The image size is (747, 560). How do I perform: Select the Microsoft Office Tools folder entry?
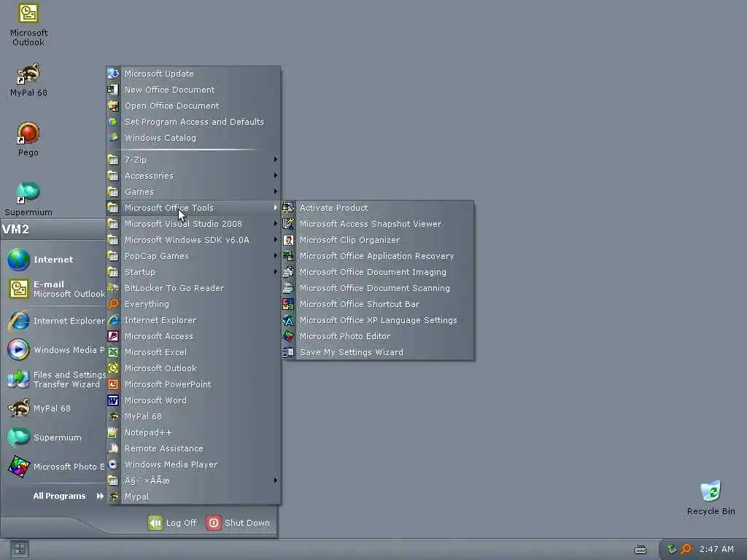click(193, 208)
